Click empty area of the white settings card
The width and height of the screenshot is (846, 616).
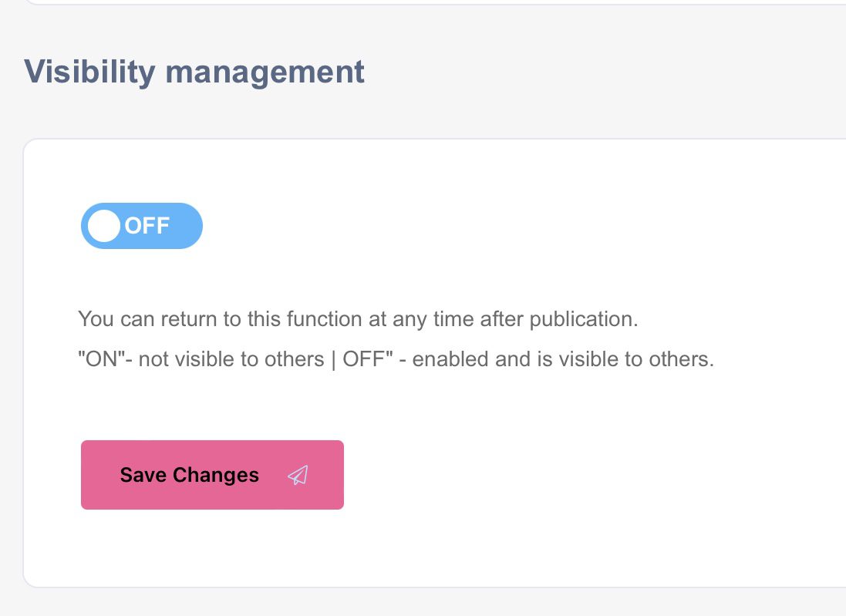540,459
